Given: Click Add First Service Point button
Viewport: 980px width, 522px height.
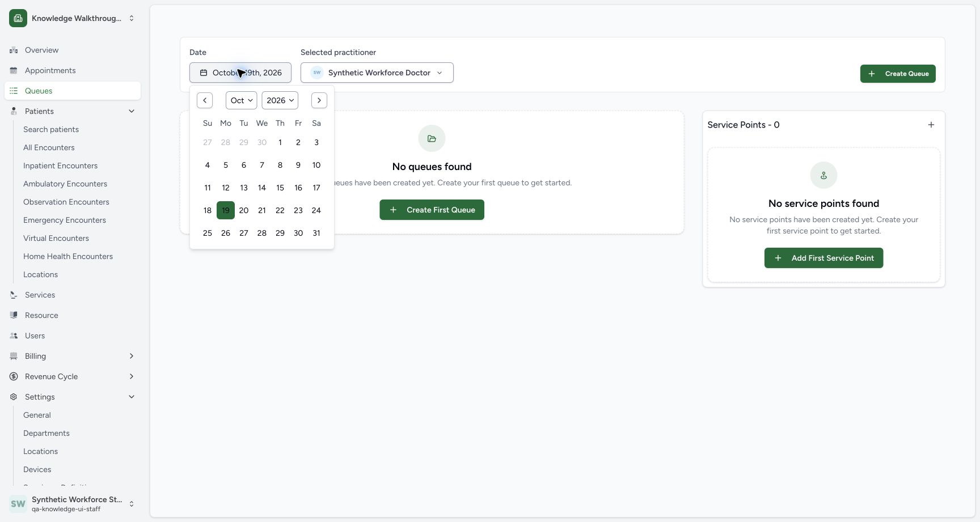Looking at the screenshot, I should [x=823, y=258].
